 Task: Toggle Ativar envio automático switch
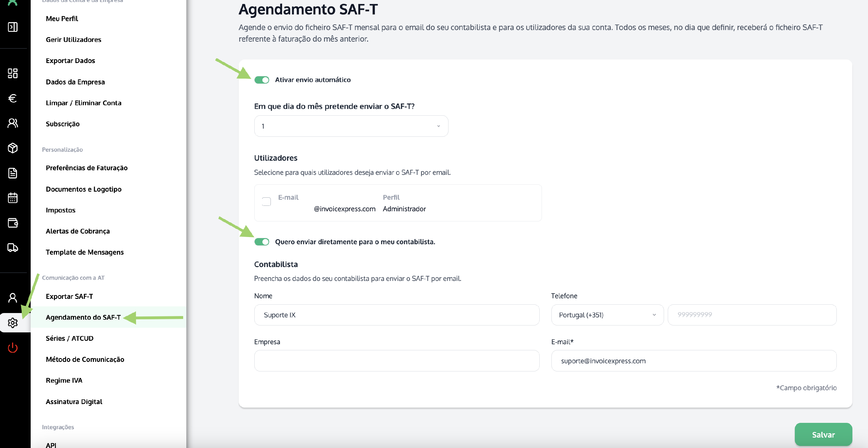(x=262, y=80)
